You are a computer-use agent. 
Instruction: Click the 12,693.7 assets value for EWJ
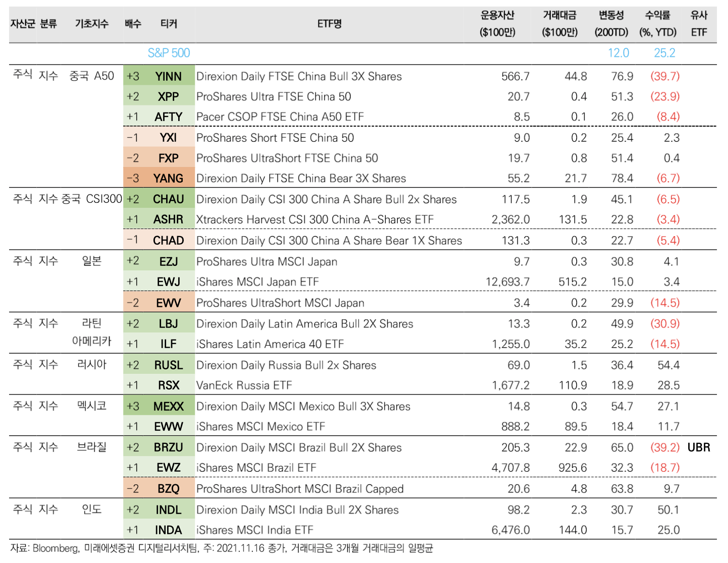507,282
